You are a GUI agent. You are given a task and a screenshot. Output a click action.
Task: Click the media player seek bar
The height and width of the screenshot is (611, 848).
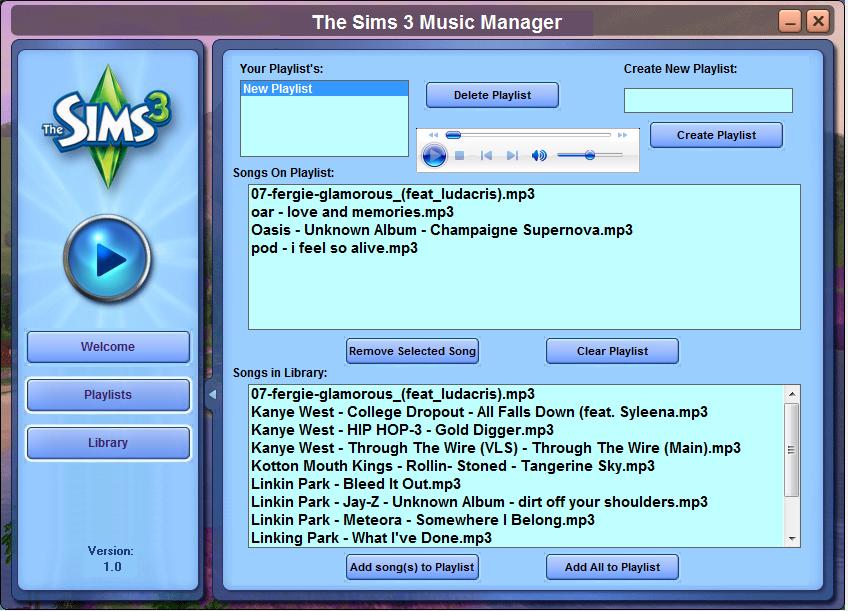click(528, 135)
